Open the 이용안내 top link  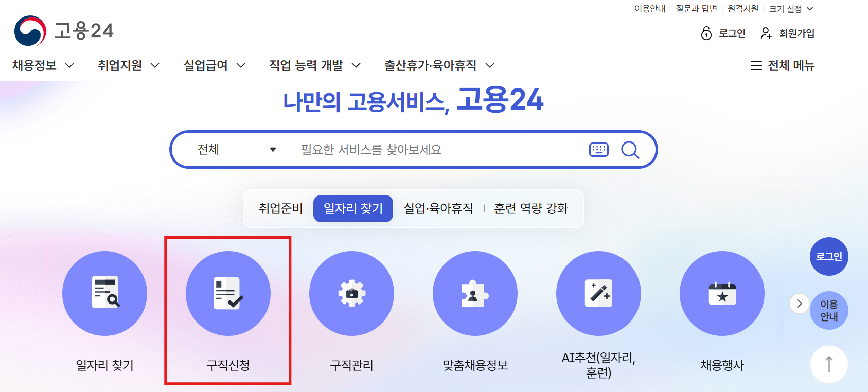650,9
